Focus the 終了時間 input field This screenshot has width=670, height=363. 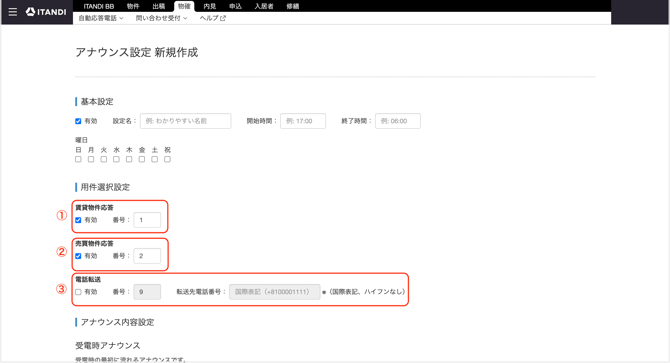click(398, 121)
